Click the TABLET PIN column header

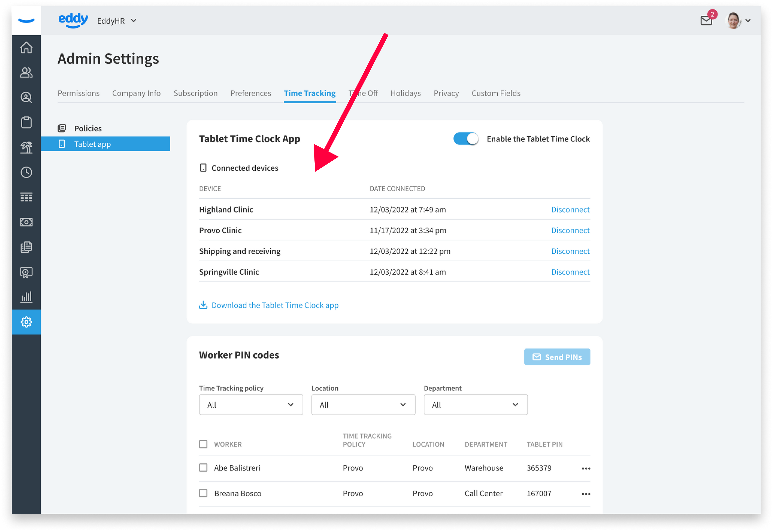[x=545, y=444]
